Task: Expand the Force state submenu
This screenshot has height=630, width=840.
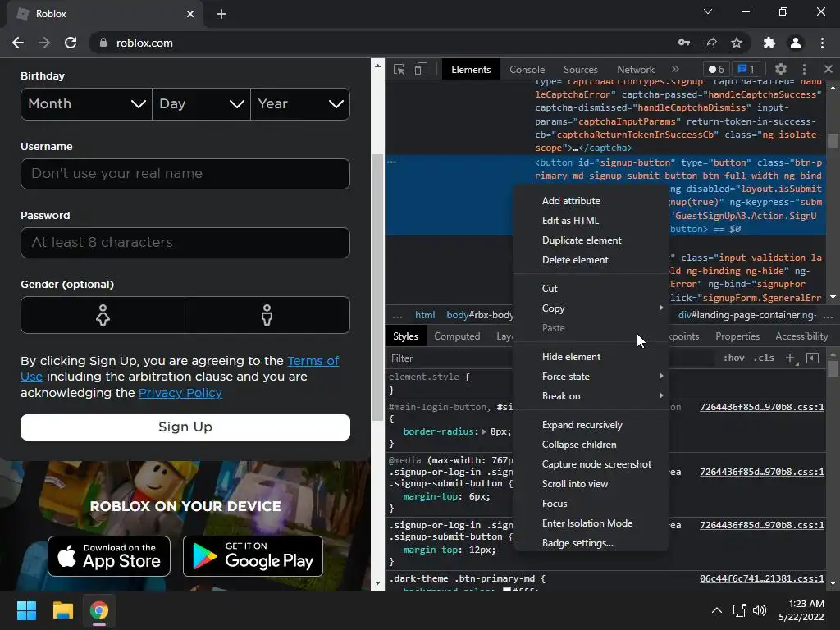Action: [591, 376]
